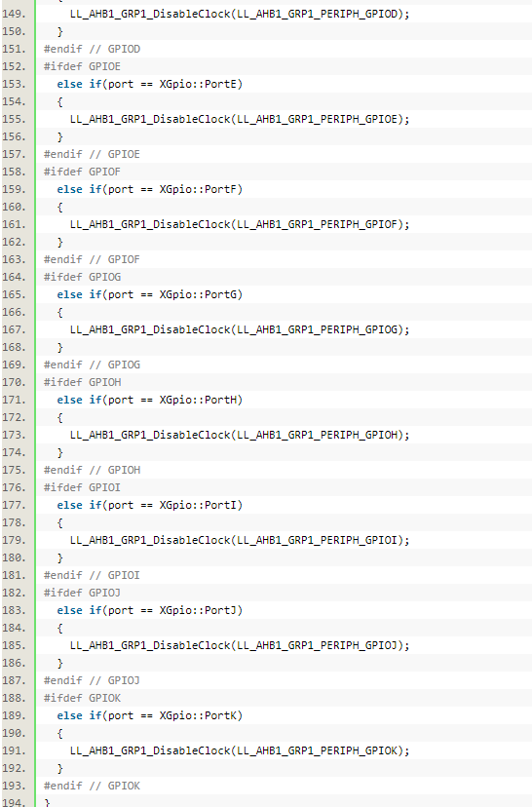The image size is (532, 807).
Task: Click '#ifdef GPIOJ' directive
Action: (x=82, y=593)
